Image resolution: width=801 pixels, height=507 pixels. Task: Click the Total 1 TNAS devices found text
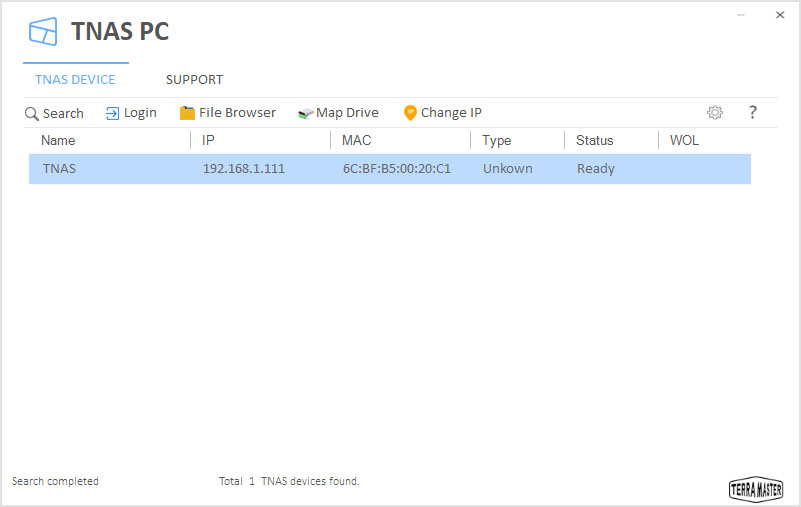[289, 481]
